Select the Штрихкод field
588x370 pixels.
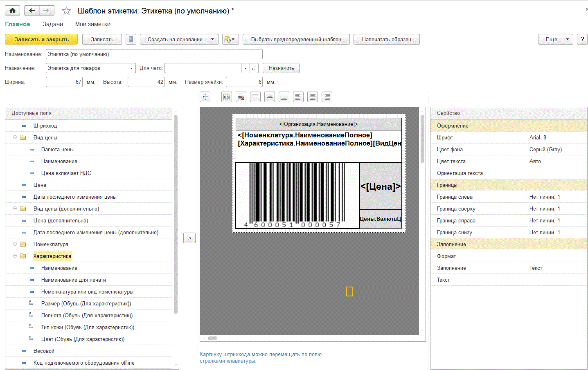pos(45,126)
